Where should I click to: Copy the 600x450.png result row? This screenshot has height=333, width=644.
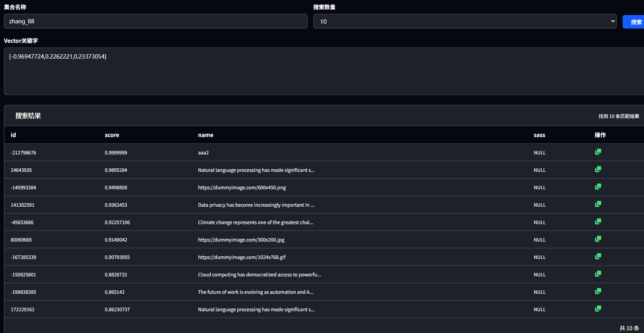pyautogui.click(x=598, y=187)
